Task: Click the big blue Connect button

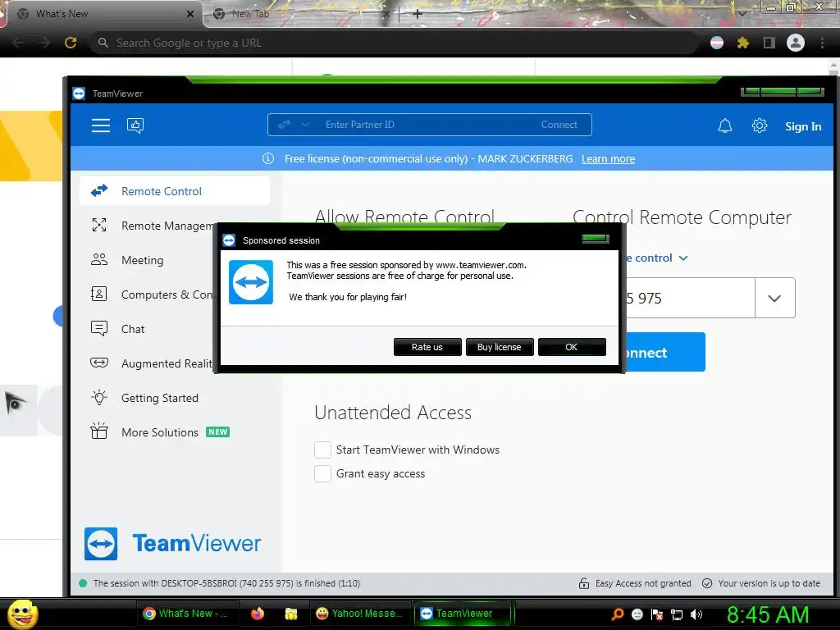Action: click(x=664, y=352)
